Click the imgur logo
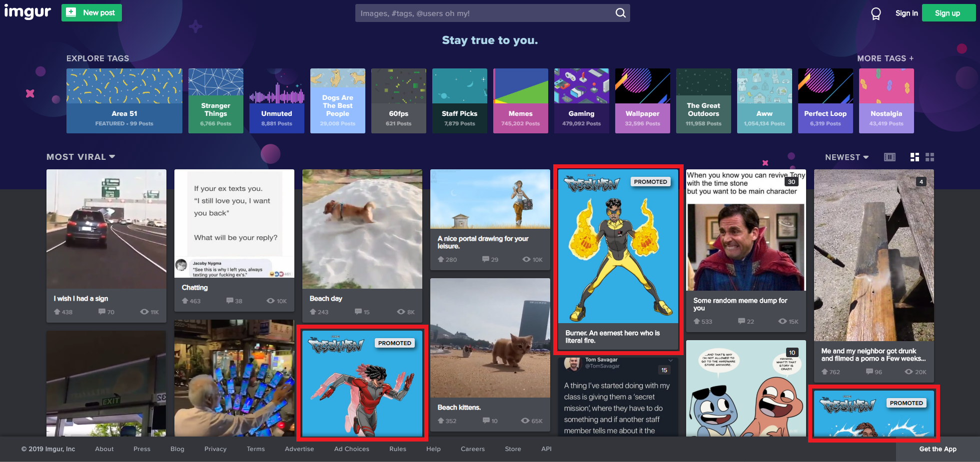 [28, 12]
